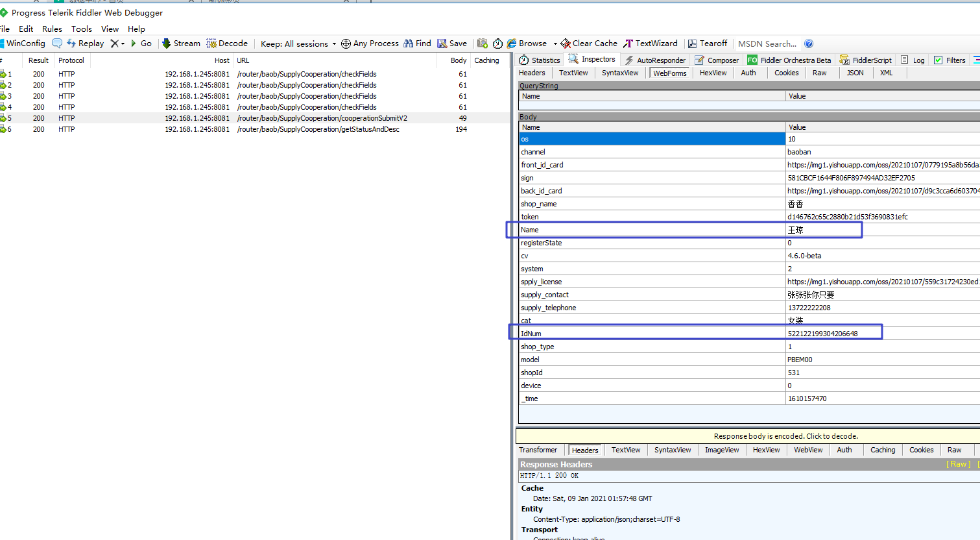
Task: Select the request JSON inspector tab
Action: 855,73
